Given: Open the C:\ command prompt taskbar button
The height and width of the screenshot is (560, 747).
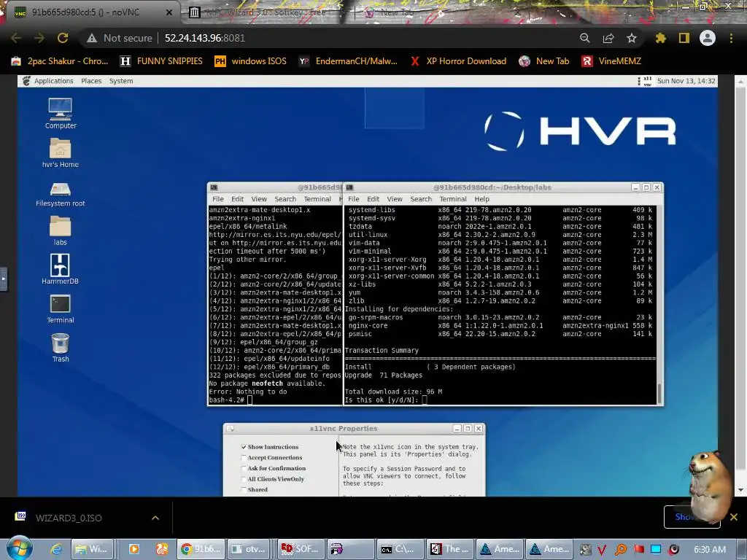Looking at the screenshot, I should pos(400,549).
